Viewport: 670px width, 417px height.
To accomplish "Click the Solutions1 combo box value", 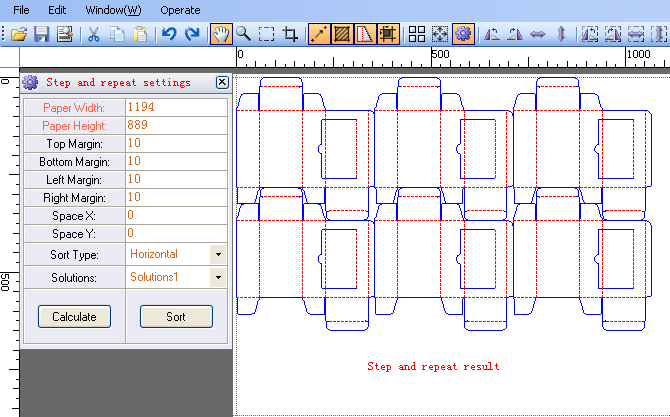I will pyautogui.click(x=154, y=277).
